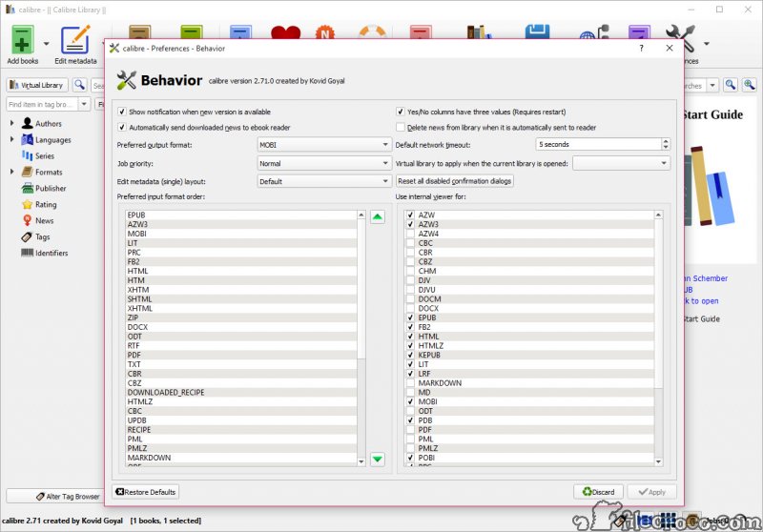Click the internal viewer list scrollbar
Viewport: 763px width, 532px height.
click(658, 304)
